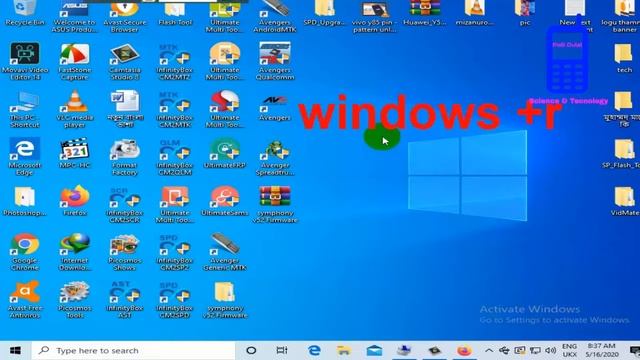Open Cortana from the taskbar circle
The image size is (640, 360).
[x=251, y=350]
